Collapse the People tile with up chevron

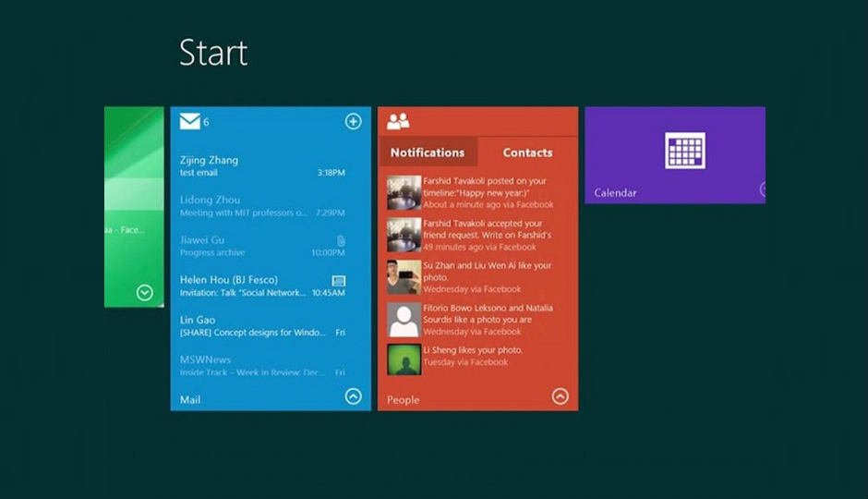560,396
